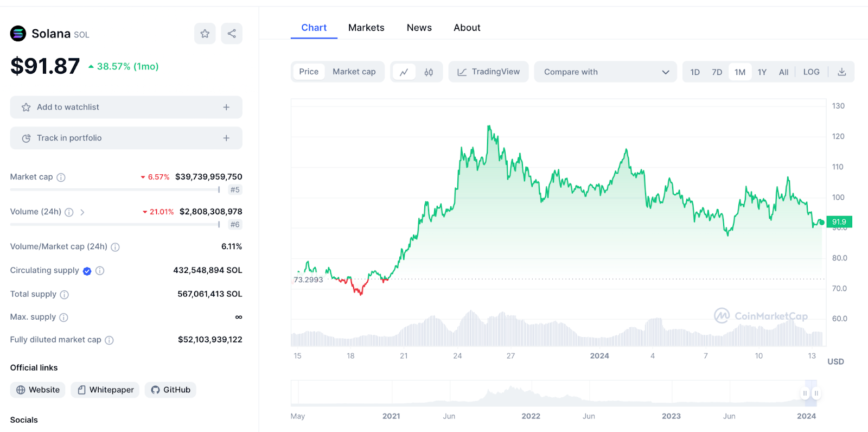Click the Solana logo icon
The height and width of the screenshot is (432, 868).
point(18,34)
